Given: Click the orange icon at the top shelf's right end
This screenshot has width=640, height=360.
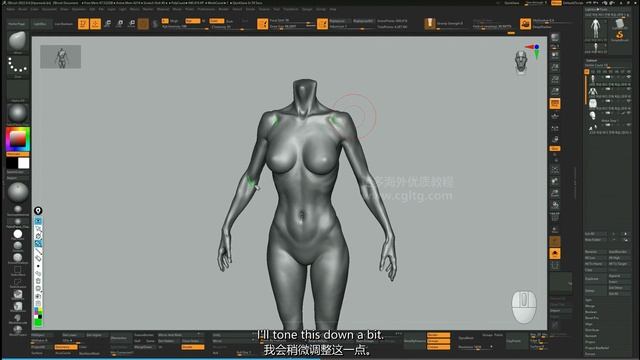Looking at the screenshot, I should click(x=525, y=24).
